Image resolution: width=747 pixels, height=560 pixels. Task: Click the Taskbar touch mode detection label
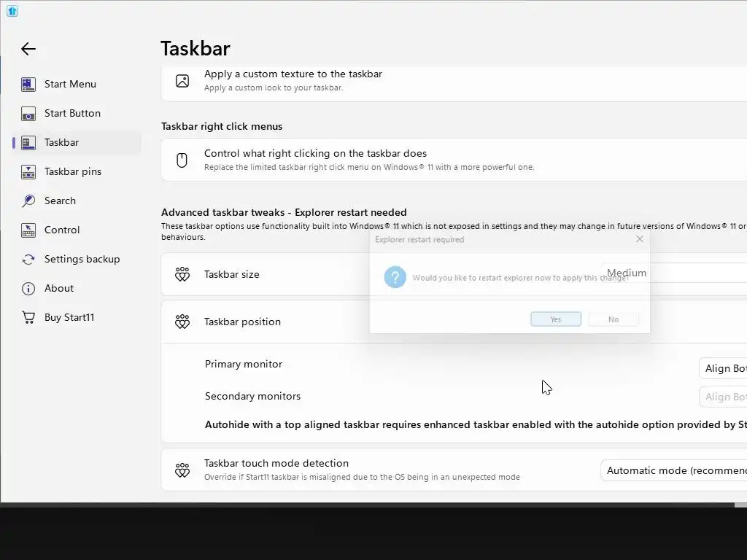coord(276,463)
